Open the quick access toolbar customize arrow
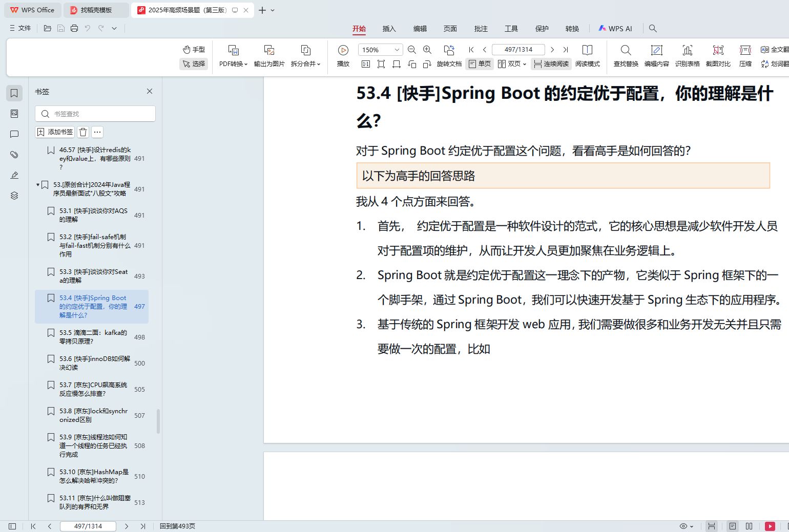The height and width of the screenshot is (532, 789). (114, 28)
